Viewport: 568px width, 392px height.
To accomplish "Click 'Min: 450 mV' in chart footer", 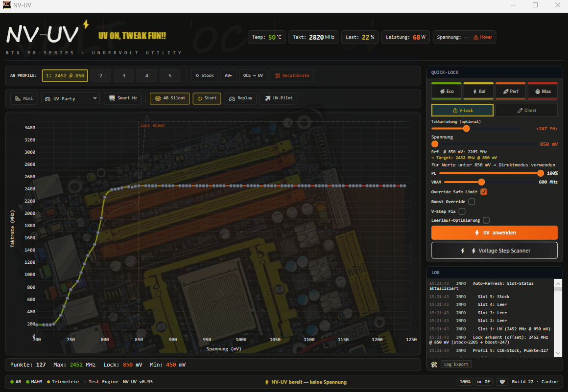I will coord(168,365).
